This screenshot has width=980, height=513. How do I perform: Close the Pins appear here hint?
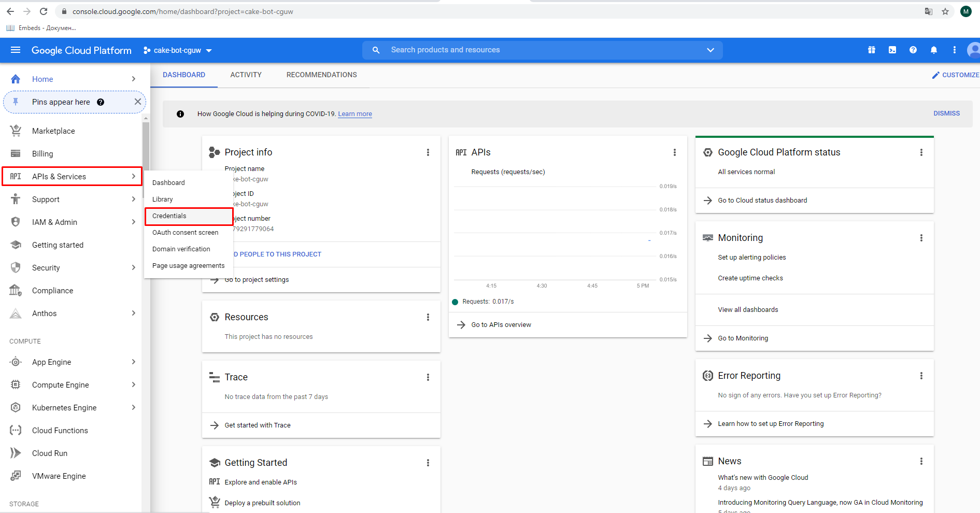tap(138, 102)
